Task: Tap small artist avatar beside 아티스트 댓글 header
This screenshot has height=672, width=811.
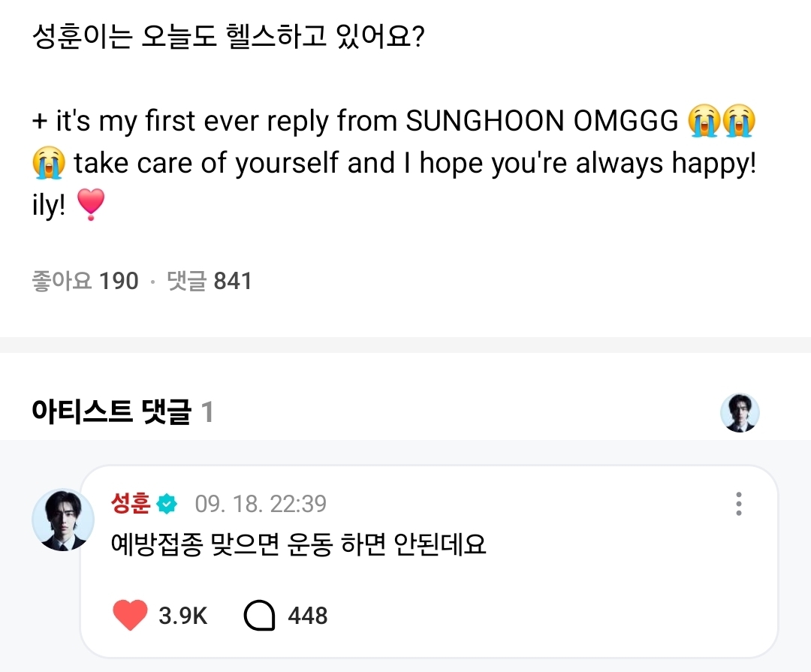Action: point(740,412)
